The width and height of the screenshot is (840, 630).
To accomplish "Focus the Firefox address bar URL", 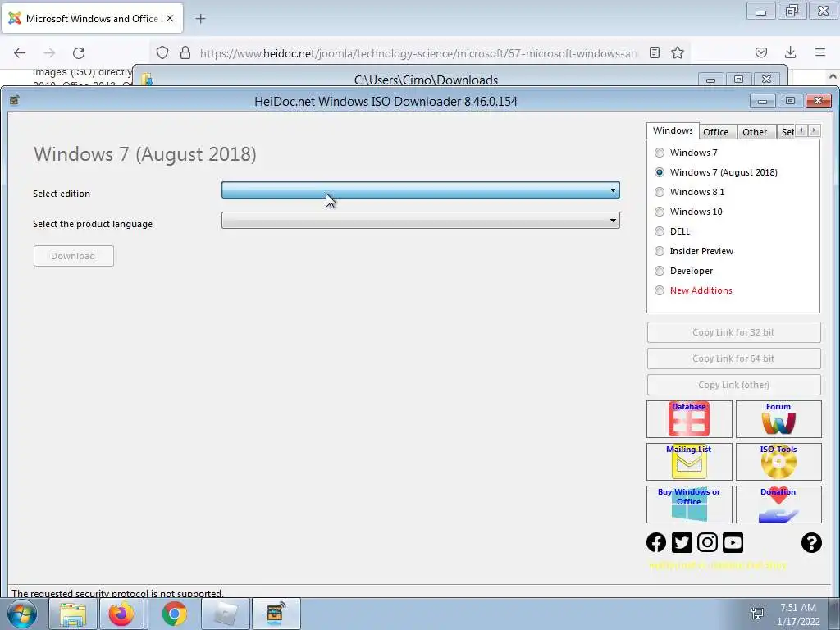I will 418,53.
